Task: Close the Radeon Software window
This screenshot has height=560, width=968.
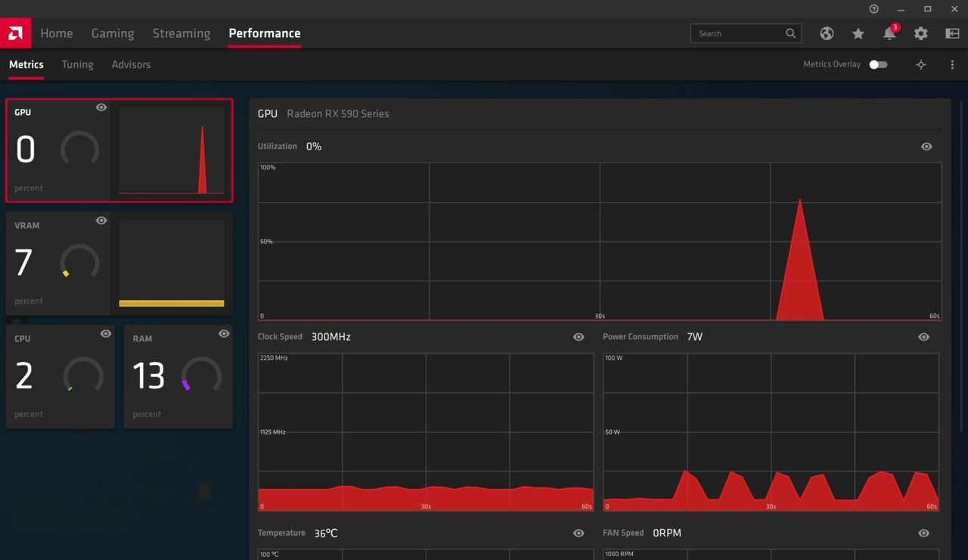Action: (954, 9)
